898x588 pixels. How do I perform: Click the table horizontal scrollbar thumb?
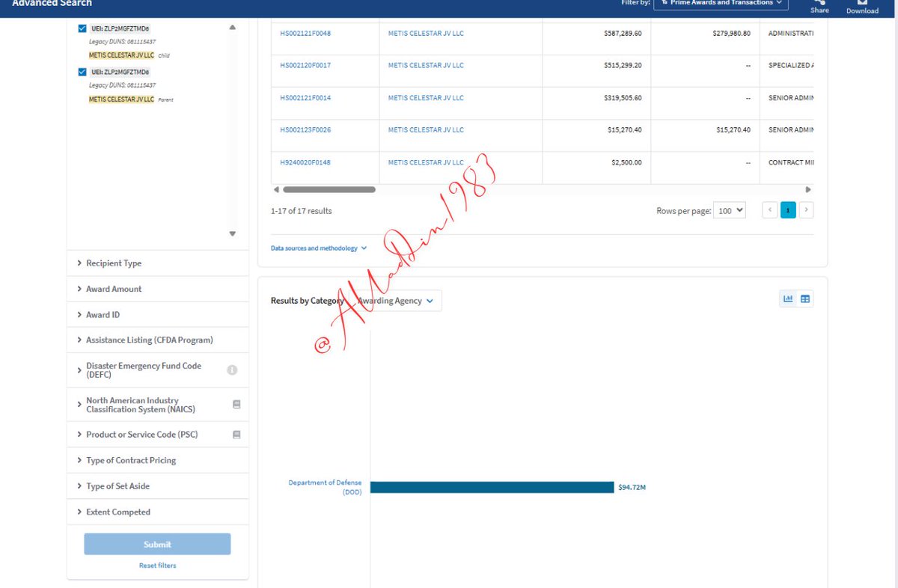(x=329, y=190)
